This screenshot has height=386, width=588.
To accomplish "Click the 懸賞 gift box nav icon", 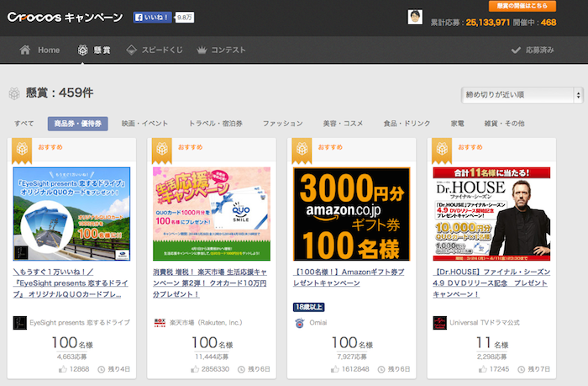I will (83, 50).
